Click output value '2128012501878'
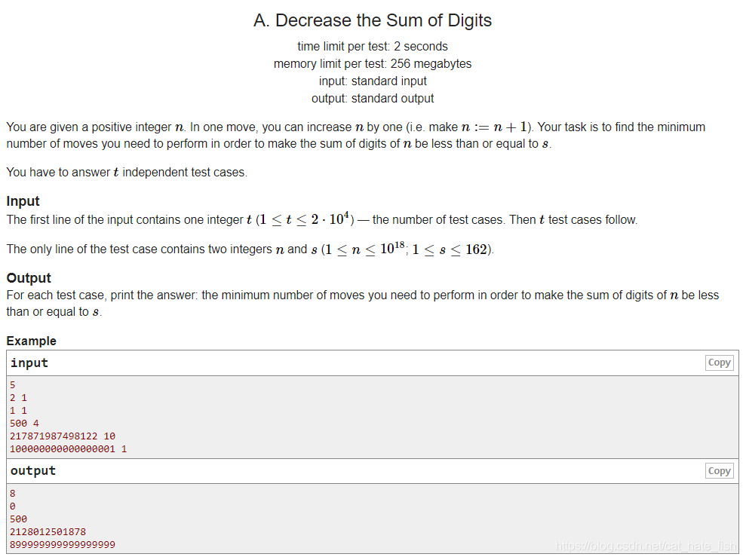 tap(48, 531)
